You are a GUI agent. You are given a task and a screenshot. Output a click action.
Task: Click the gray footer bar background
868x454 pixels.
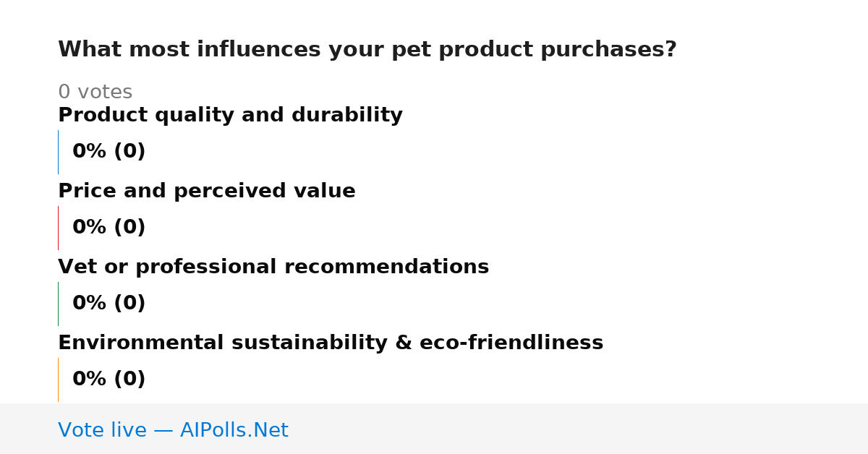click(579, 429)
